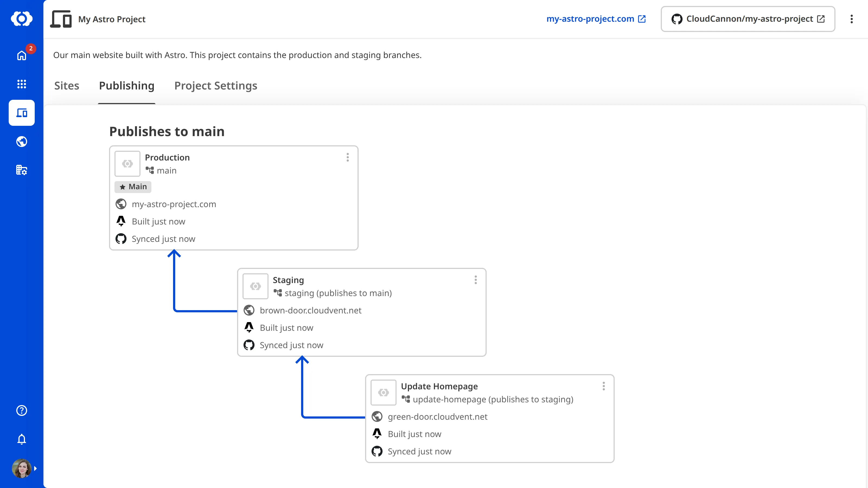Open CloudCannon/my-astro-project GitHub repository button
This screenshot has width=868, height=488.
(x=748, y=19)
